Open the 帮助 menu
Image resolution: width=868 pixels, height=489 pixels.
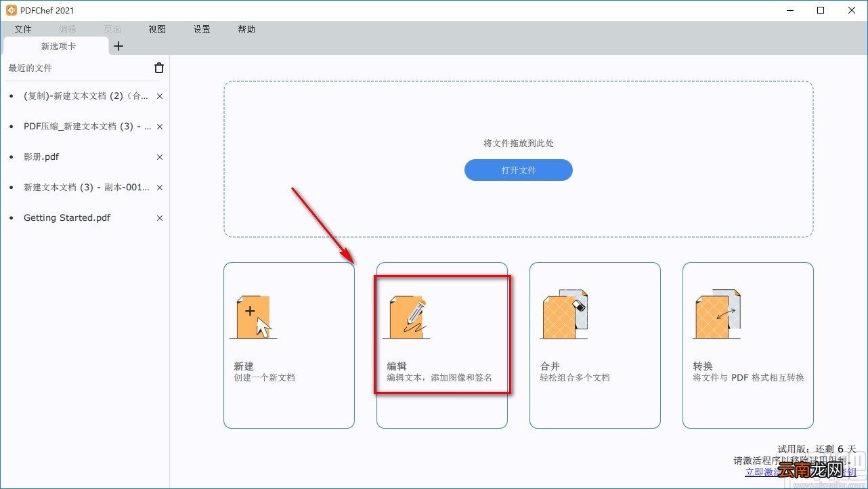(246, 30)
